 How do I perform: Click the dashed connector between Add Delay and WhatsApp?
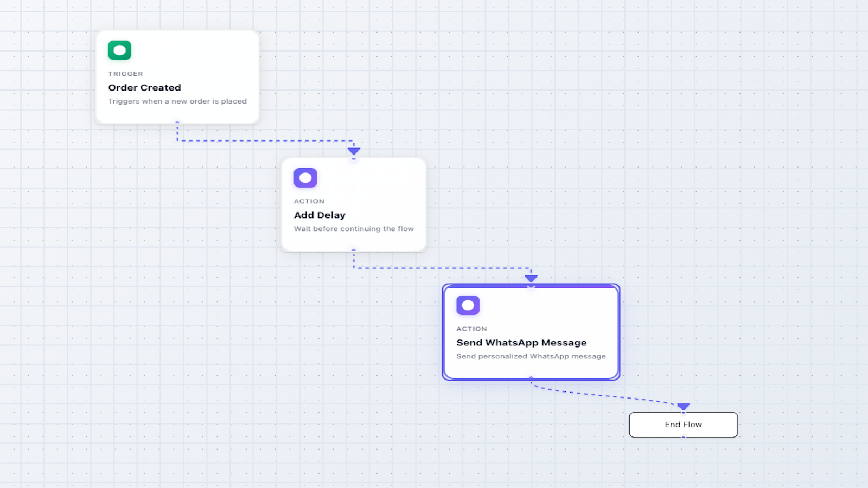[442, 267]
